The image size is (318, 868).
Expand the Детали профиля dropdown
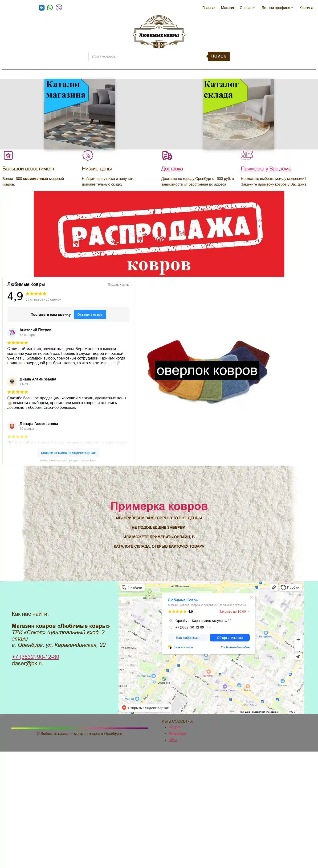pyautogui.click(x=277, y=8)
